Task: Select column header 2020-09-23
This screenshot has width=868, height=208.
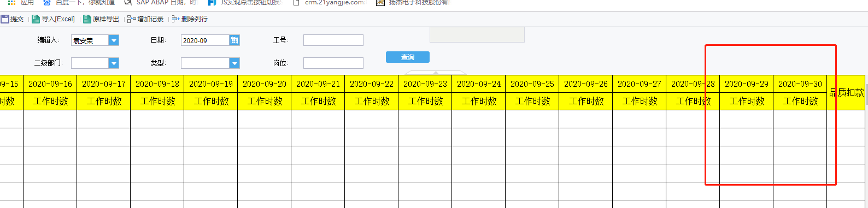Action: coord(425,84)
